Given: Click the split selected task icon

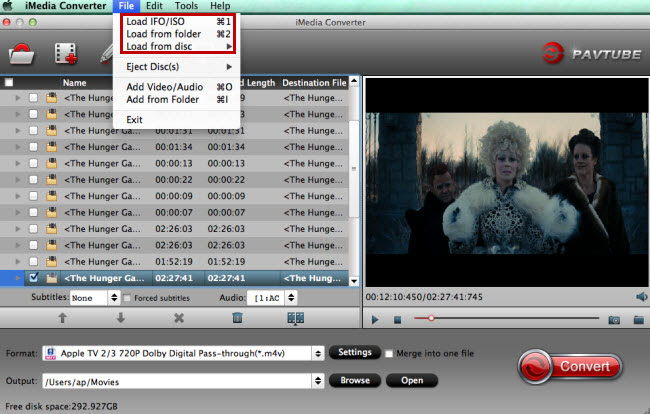Looking at the screenshot, I should point(296,318).
